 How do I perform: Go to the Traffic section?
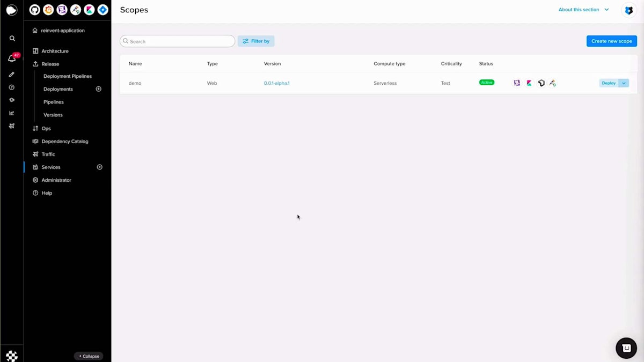(48, 154)
